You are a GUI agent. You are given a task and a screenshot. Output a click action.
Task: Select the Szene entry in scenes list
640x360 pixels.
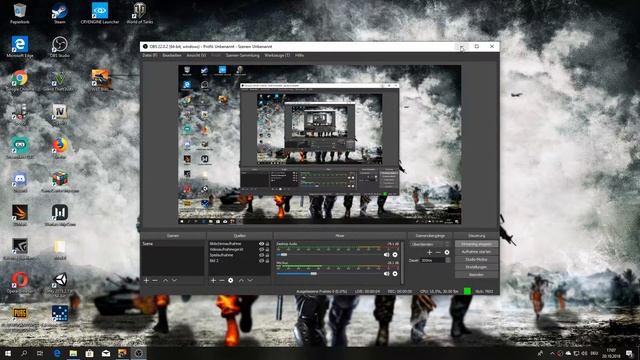(172, 244)
